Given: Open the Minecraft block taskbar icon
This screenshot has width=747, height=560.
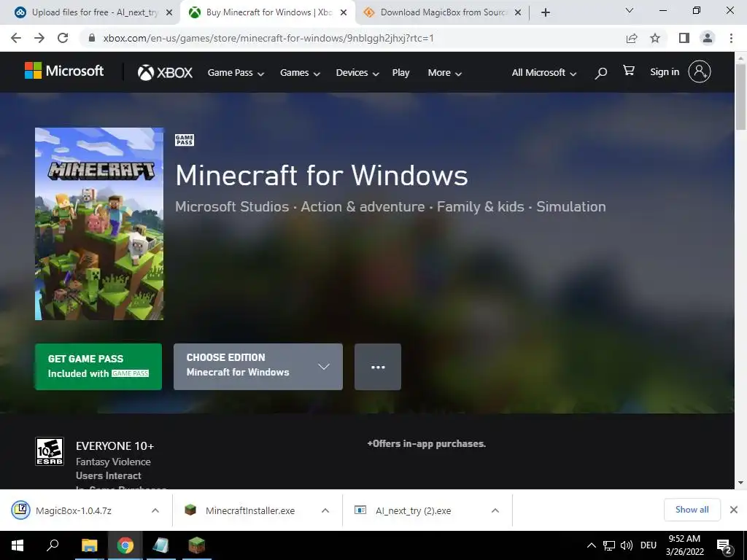Looking at the screenshot, I should coord(196,545).
